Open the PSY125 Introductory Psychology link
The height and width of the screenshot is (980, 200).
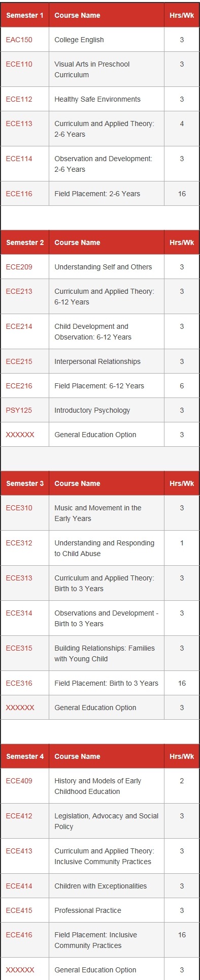coord(19,410)
